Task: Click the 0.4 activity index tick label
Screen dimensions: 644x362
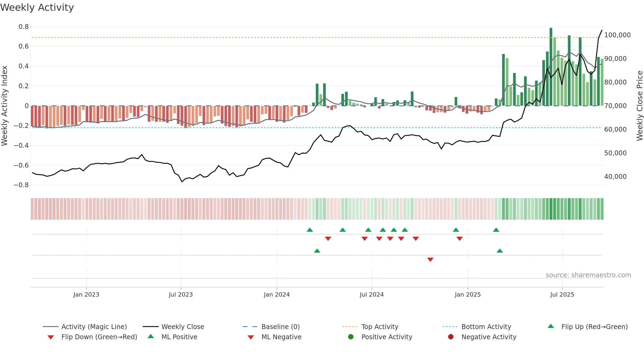Action: (24, 66)
